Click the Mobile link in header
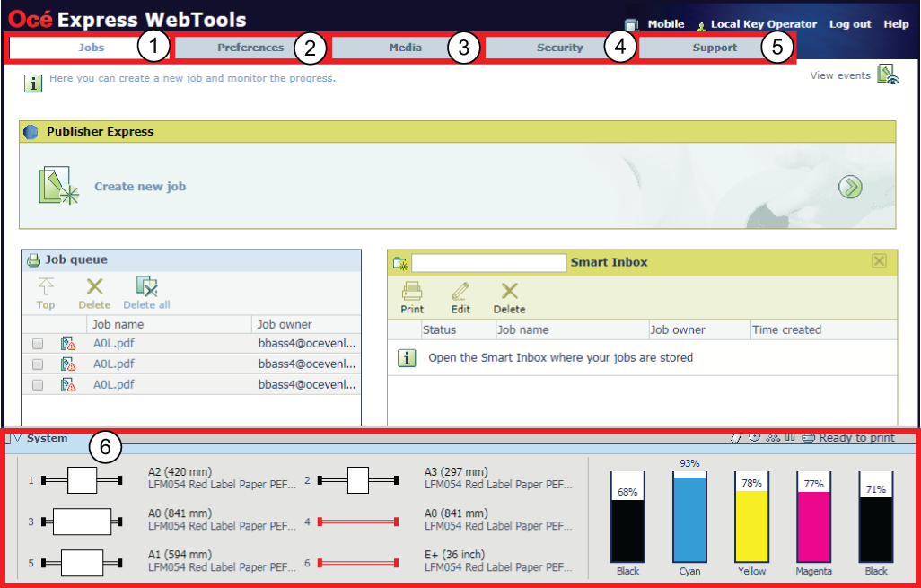 pyautogui.click(x=665, y=24)
